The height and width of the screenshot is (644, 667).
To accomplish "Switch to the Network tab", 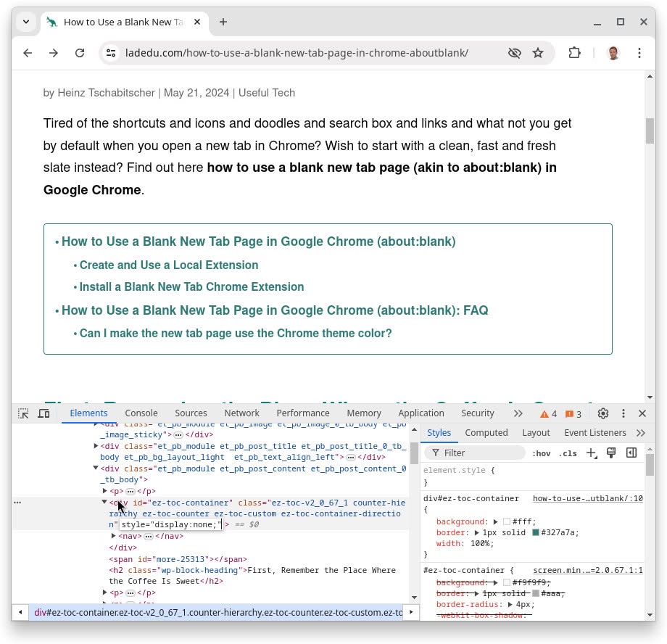I will coord(241,413).
